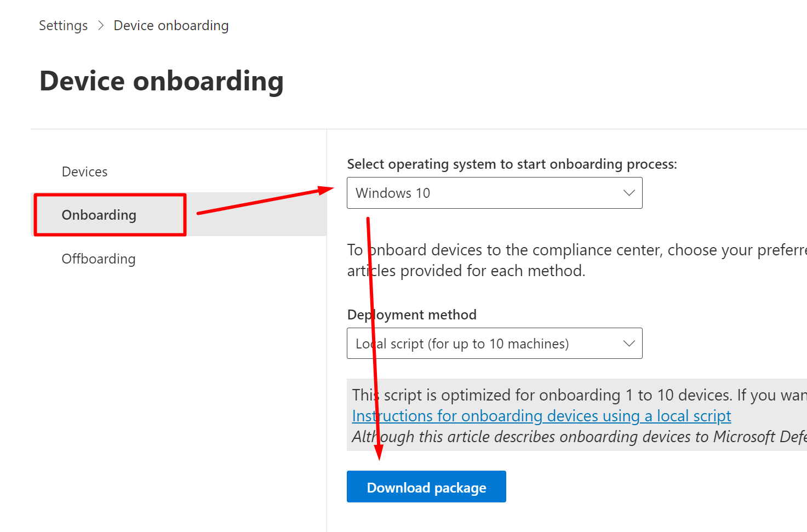
Task: Go to the Settings breadcrumb
Action: pyautogui.click(x=63, y=26)
